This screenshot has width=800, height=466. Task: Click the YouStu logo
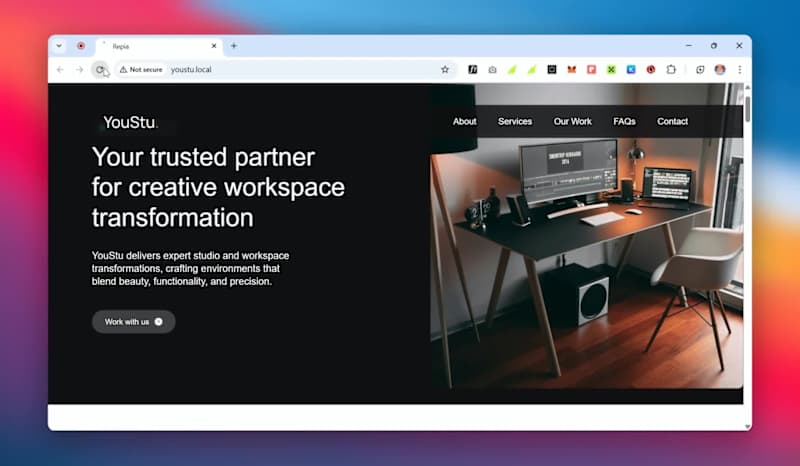(131, 122)
